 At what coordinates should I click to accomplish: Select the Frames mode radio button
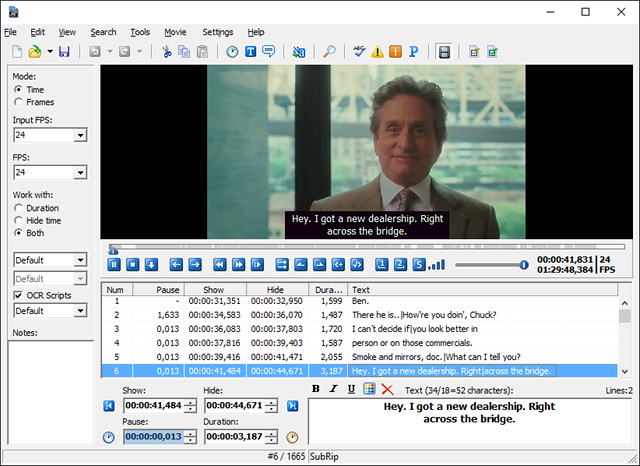pyautogui.click(x=19, y=102)
